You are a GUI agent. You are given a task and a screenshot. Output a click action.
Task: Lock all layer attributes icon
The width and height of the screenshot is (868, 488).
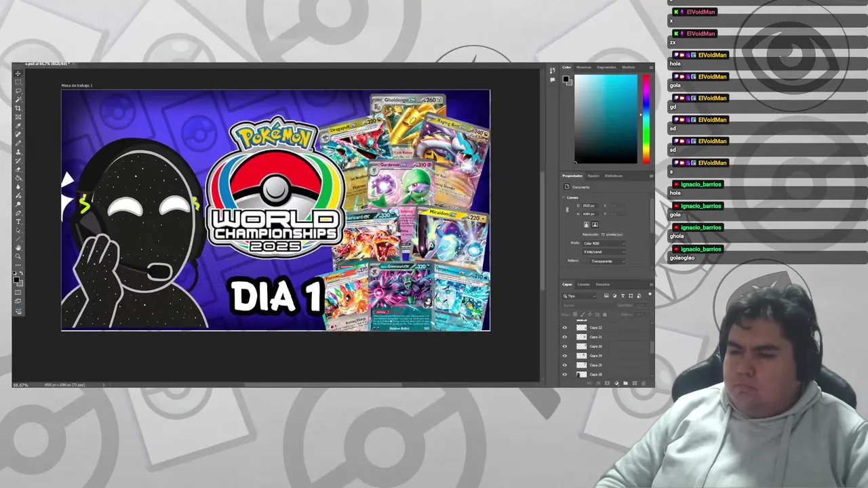point(605,314)
